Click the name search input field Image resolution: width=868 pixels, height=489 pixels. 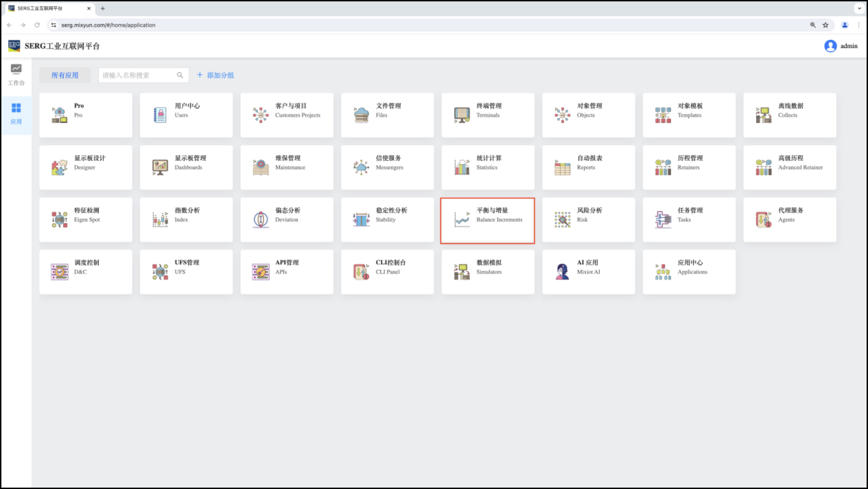(137, 75)
